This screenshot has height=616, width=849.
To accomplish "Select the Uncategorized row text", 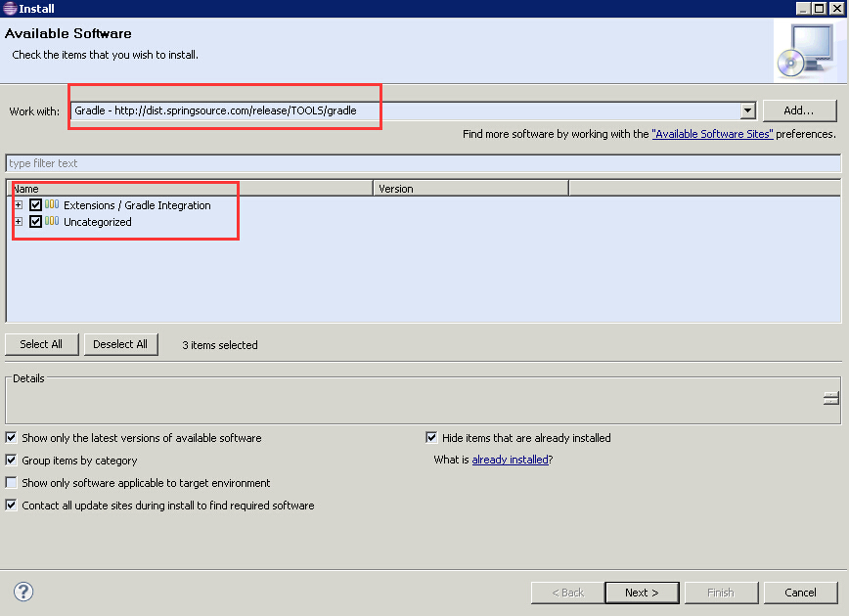I will click(x=98, y=222).
